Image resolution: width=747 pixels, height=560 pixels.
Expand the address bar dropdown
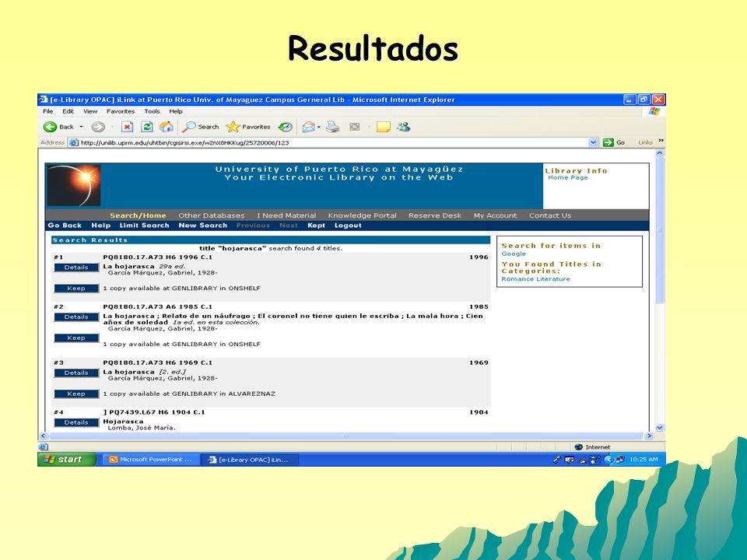(593, 142)
